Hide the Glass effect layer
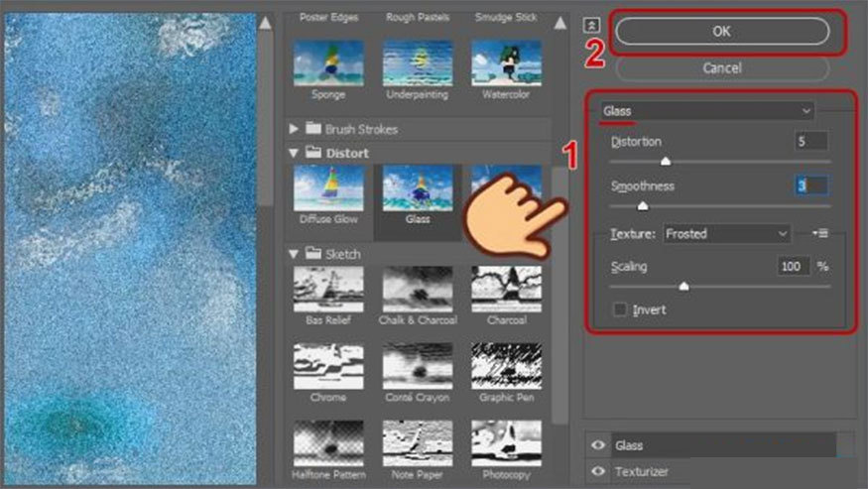This screenshot has width=868, height=489. (x=598, y=445)
